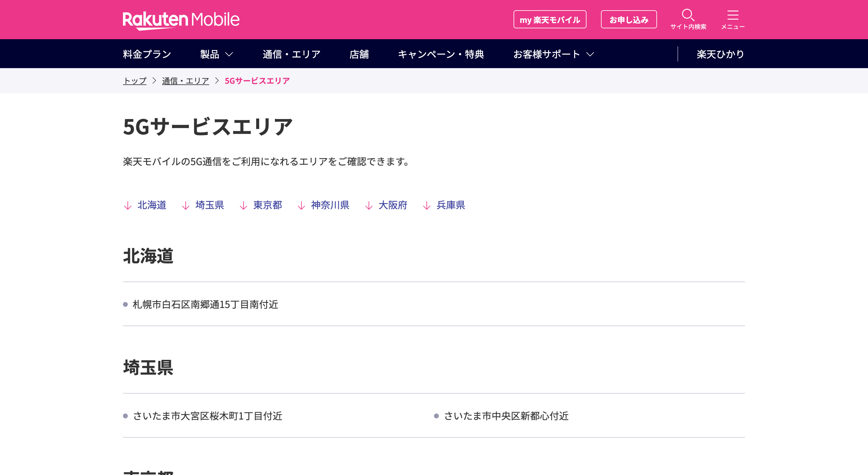Click the down arrow beside 大阪府
868x475 pixels.
[369, 206]
